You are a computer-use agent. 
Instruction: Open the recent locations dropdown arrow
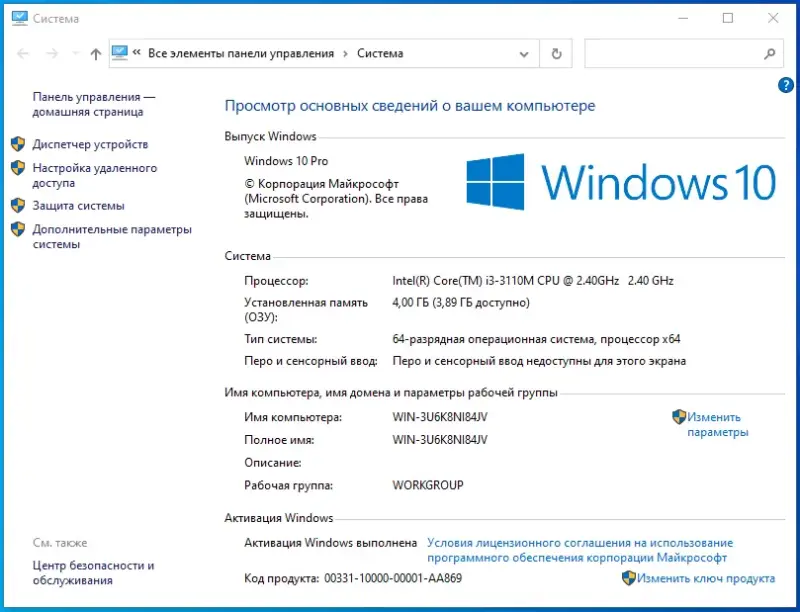coord(76,53)
